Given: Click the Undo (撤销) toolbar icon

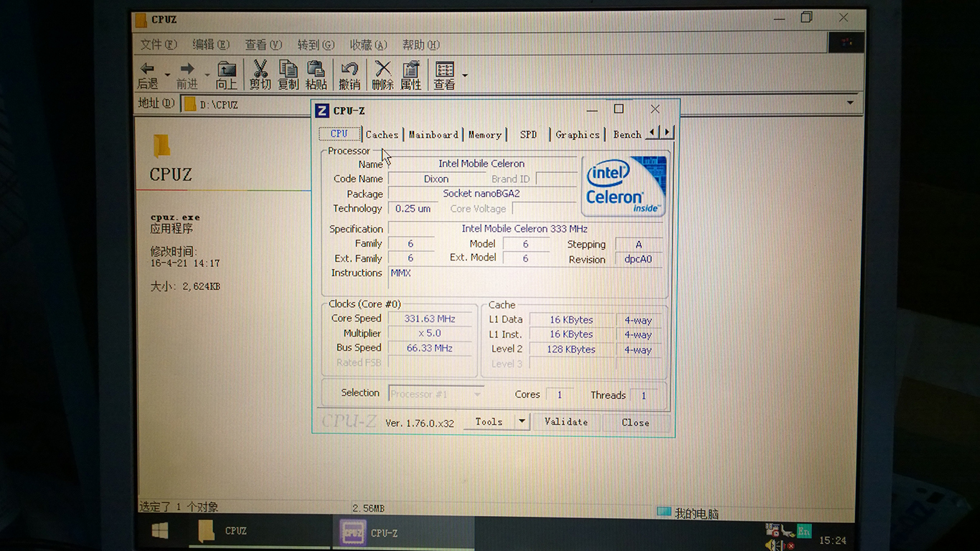Looking at the screenshot, I should 349,69.
